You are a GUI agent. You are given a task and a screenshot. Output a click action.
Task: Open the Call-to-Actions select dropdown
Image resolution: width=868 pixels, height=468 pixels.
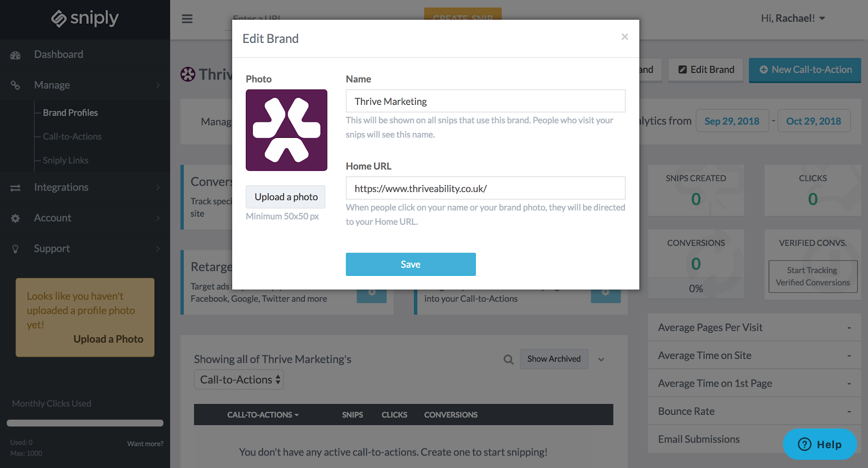click(x=239, y=380)
